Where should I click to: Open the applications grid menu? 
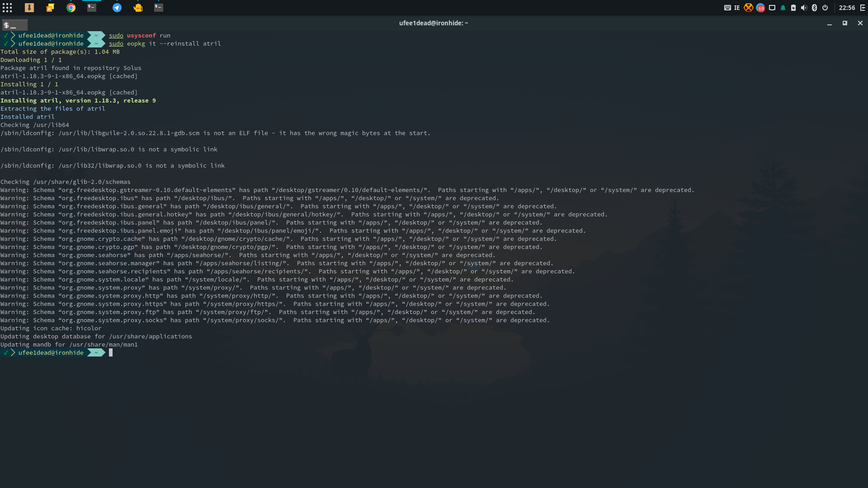7,8
